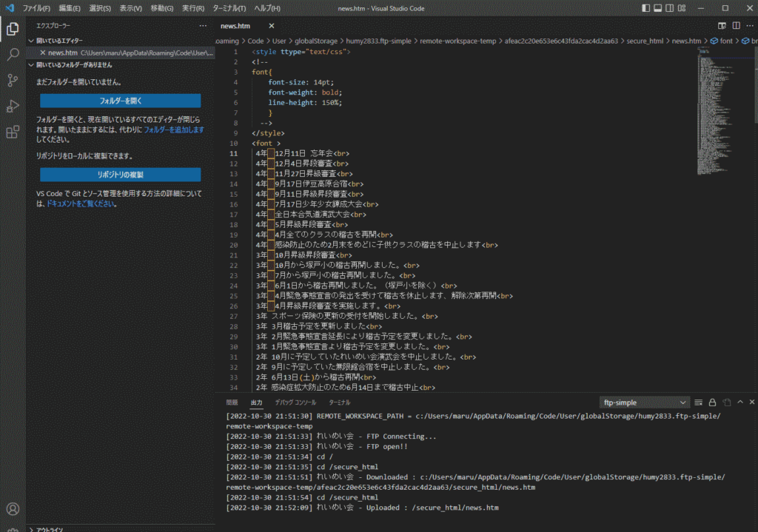Open the Search view in activity bar
Image resolution: width=758 pixels, height=532 pixels.
click(13, 55)
